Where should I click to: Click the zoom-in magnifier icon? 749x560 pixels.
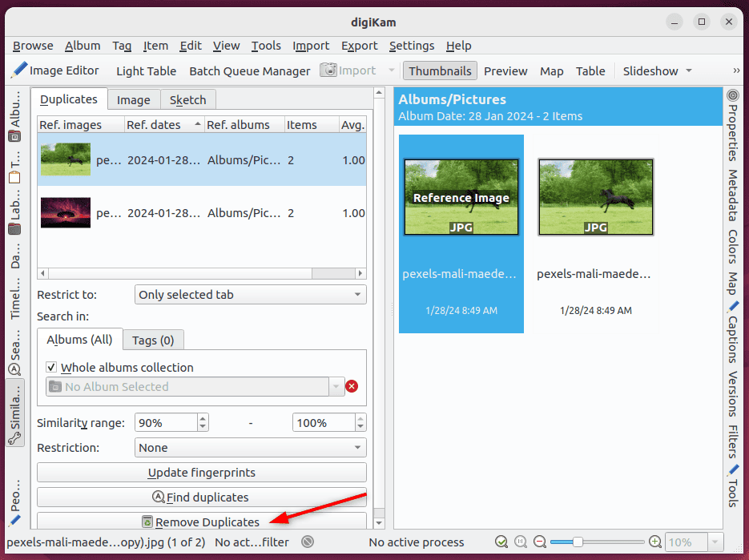654,542
